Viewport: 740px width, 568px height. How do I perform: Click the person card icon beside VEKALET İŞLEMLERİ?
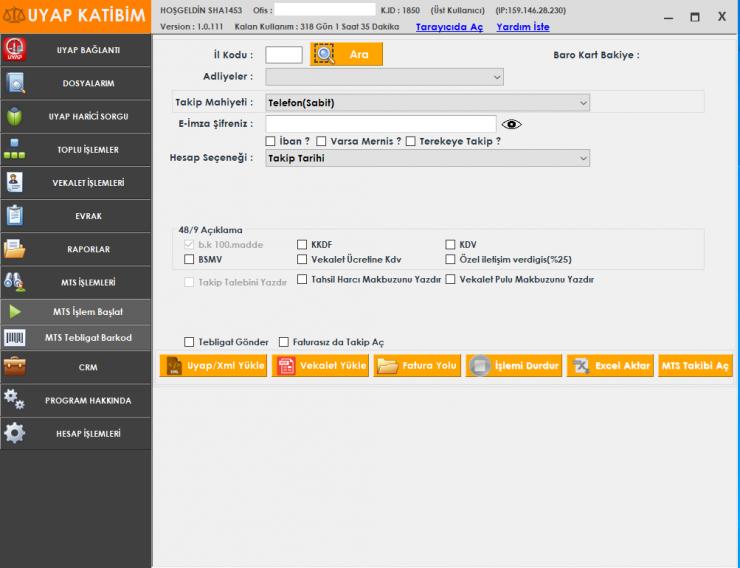[x=15, y=183]
